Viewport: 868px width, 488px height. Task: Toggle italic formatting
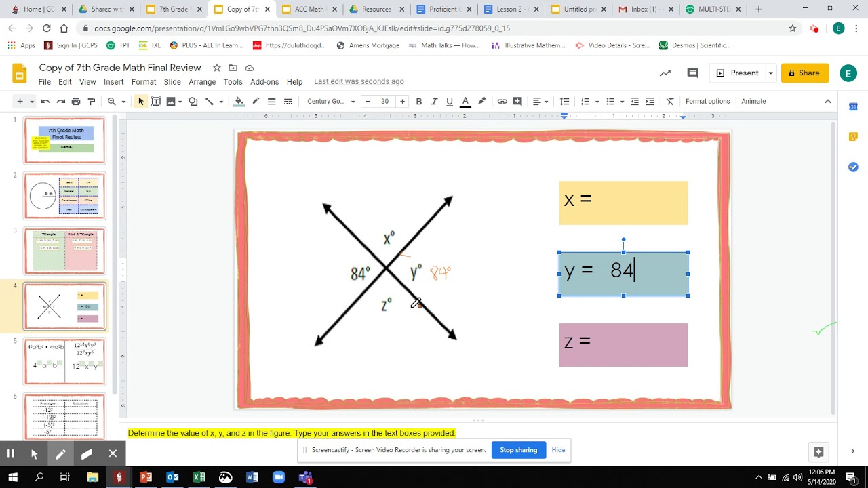coord(434,102)
